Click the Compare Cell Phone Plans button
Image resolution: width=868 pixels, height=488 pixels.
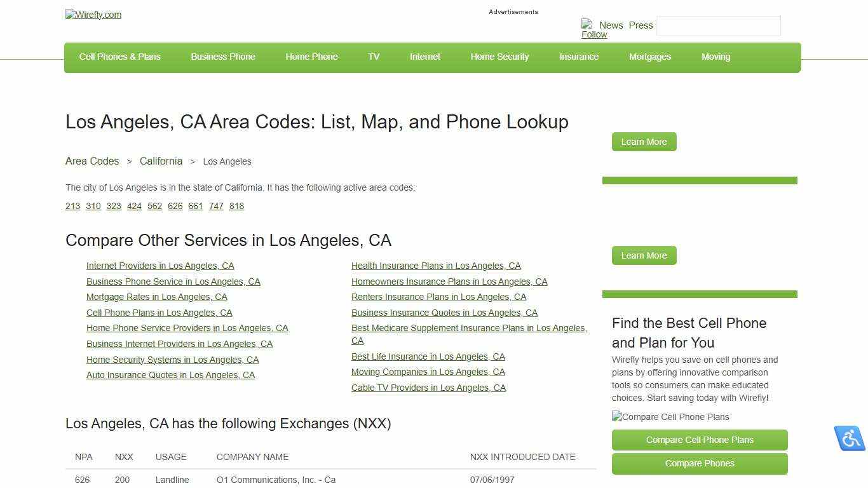pos(699,439)
